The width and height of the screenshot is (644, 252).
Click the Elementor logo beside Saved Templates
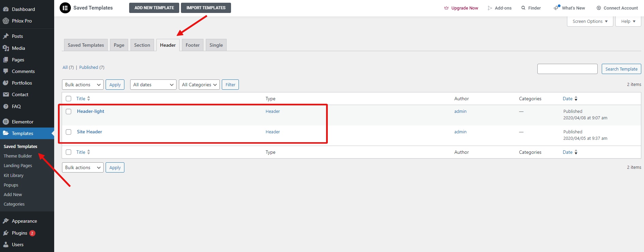[x=65, y=8]
